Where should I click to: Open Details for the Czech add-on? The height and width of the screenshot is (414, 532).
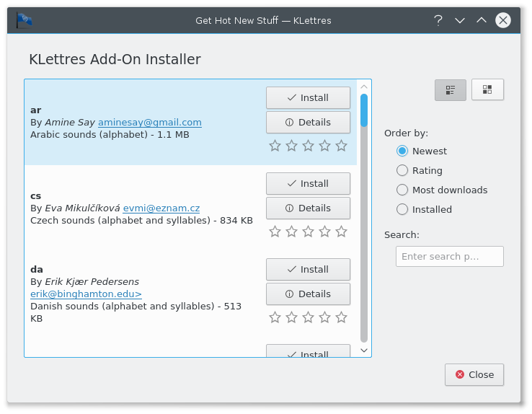pyautogui.click(x=308, y=208)
